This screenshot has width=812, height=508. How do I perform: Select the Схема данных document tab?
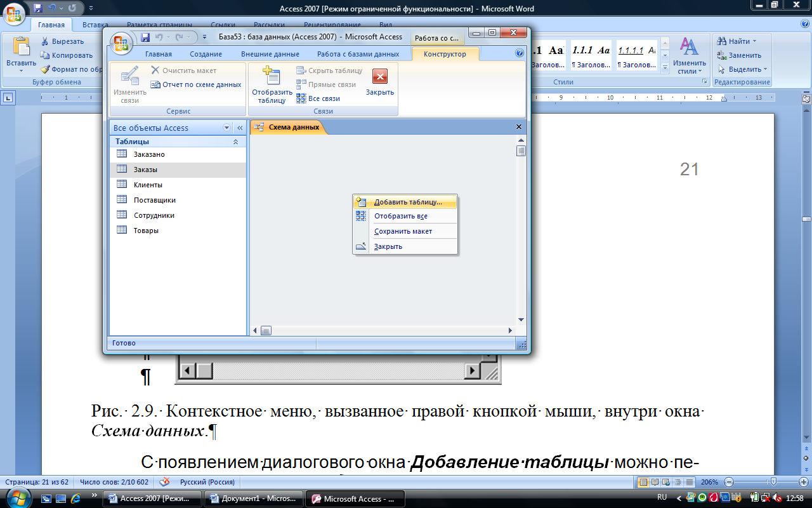tap(288, 127)
